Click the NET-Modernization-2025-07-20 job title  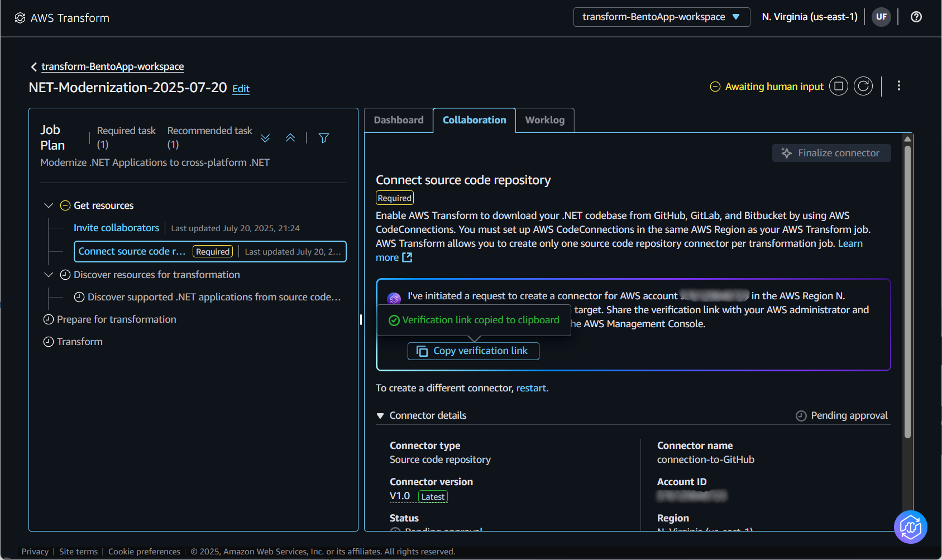point(128,88)
